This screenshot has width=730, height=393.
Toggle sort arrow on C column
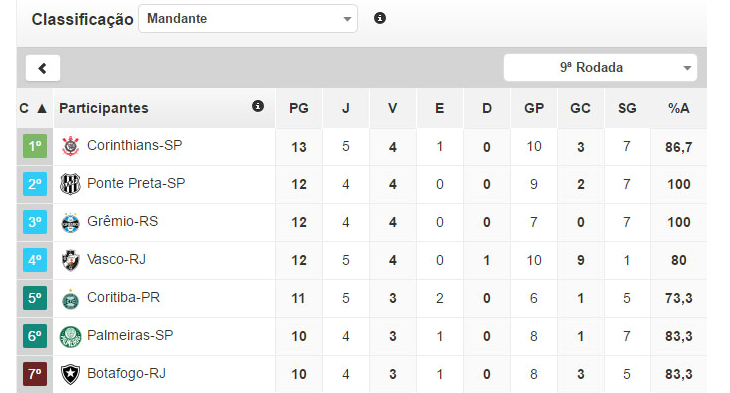click(42, 108)
